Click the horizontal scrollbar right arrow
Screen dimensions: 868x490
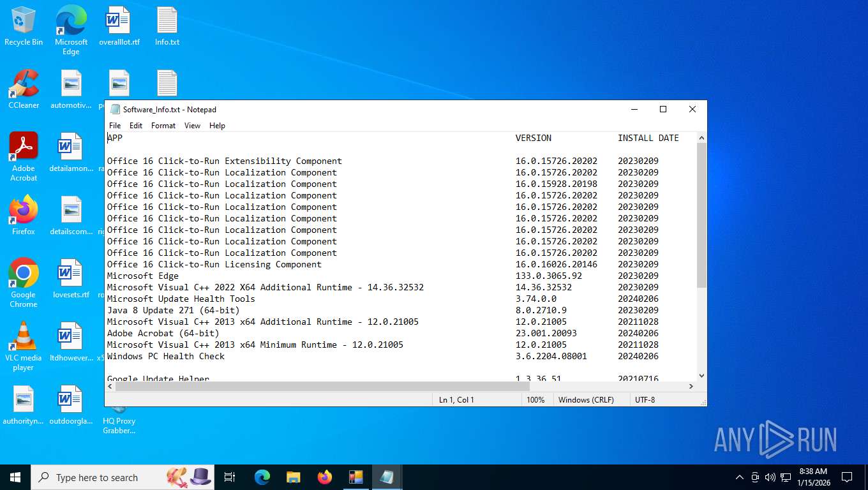tap(691, 386)
